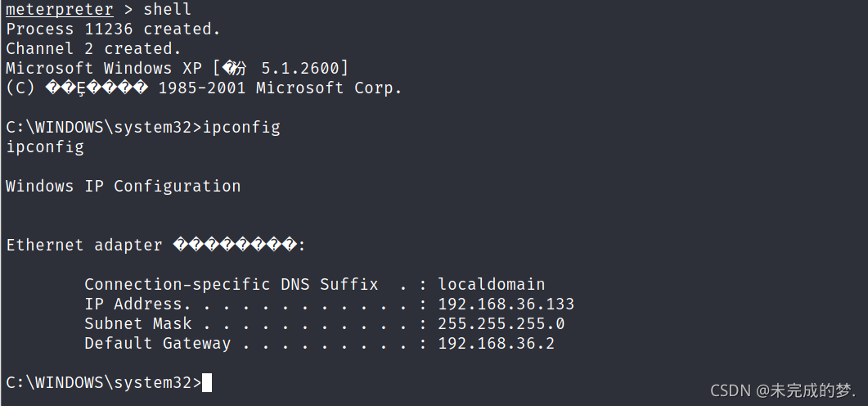The height and width of the screenshot is (406, 868).
Task: Click the Windows IP Configuration heading
Action: [123, 186]
